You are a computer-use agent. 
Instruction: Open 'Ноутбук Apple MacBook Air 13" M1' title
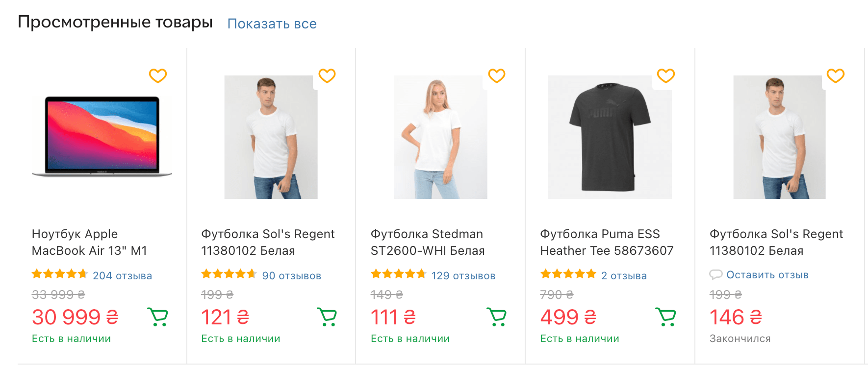(90, 243)
